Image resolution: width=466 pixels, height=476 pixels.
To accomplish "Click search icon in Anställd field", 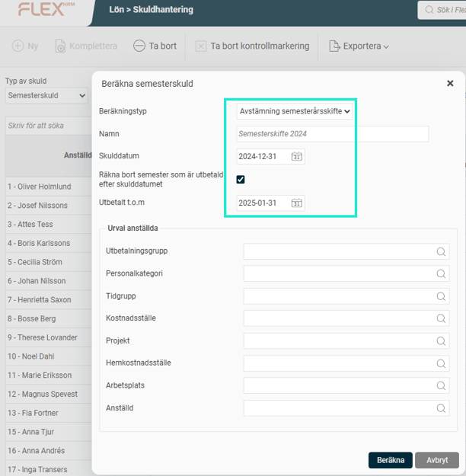I will point(441,409).
